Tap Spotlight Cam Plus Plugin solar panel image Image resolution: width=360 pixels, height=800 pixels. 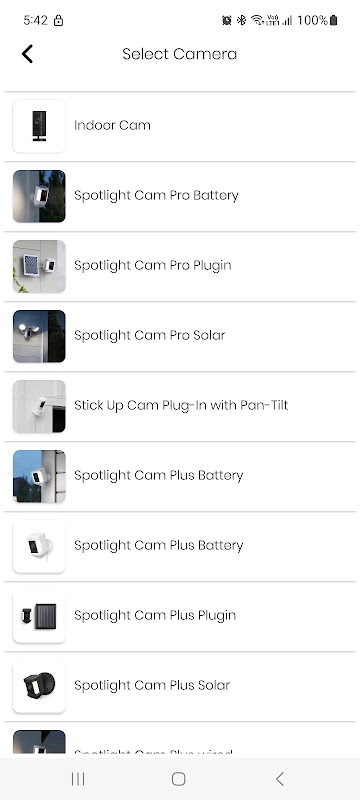coord(39,616)
